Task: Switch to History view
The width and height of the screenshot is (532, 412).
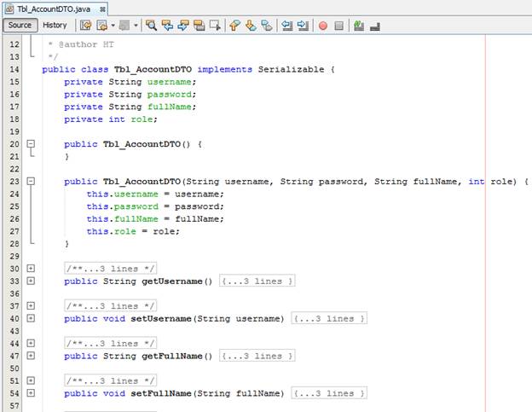Action: click(x=55, y=25)
